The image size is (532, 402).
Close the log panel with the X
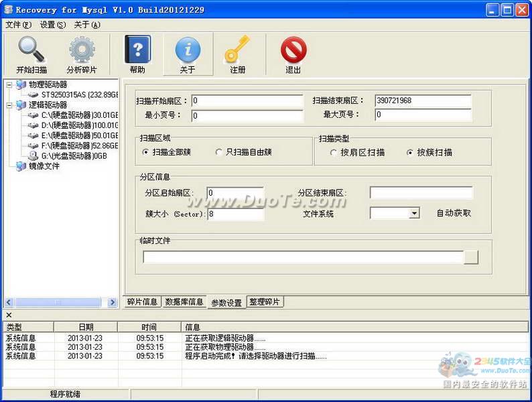click(9, 315)
